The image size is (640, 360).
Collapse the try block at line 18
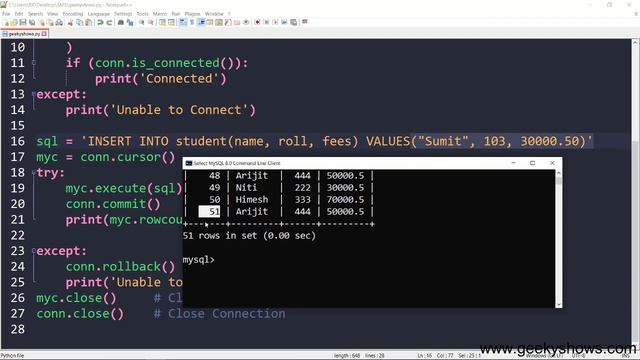point(34,173)
